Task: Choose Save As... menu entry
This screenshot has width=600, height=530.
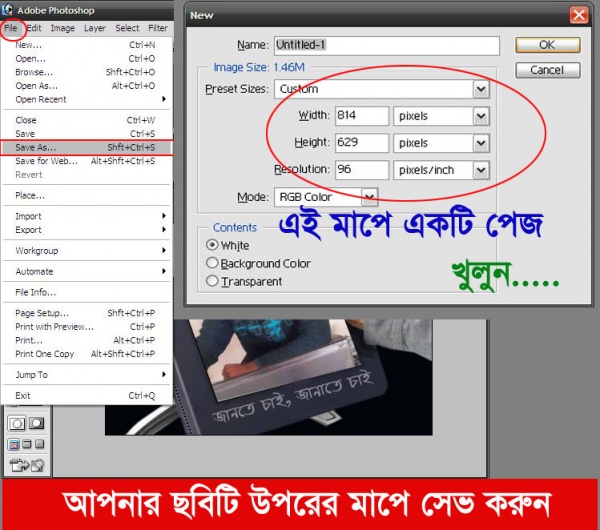Action: (x=86, y=148)
